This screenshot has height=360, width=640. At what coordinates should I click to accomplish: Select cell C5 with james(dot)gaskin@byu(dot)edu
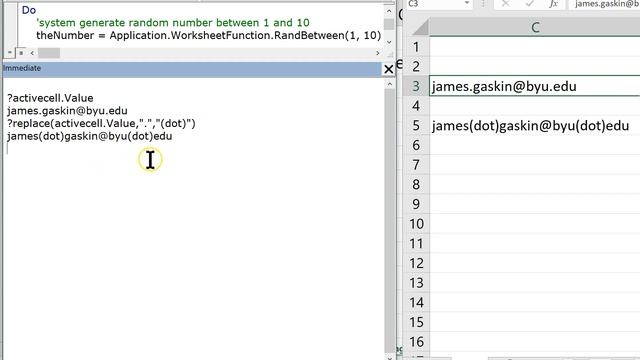[535, 125]
